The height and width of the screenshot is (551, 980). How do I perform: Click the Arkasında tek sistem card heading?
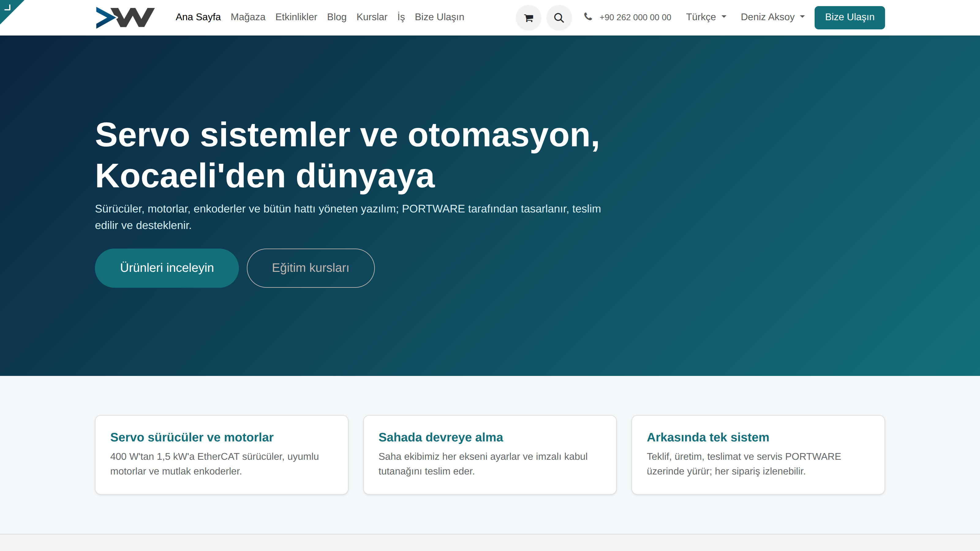pyautogui.click(x=708, y=437)
